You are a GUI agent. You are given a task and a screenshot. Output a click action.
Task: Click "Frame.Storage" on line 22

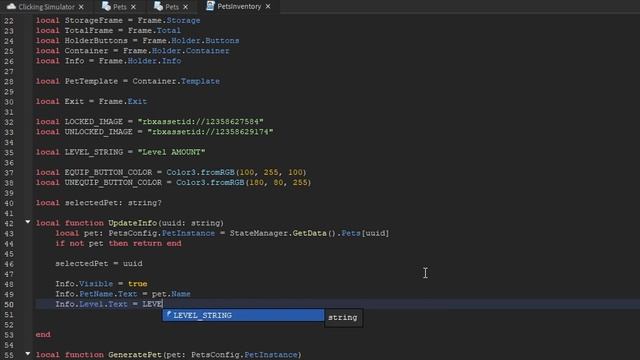(x=169, y=20)
